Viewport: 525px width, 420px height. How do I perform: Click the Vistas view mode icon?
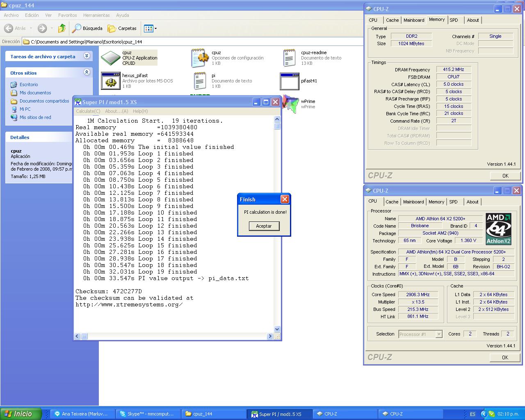coord(148,28)
